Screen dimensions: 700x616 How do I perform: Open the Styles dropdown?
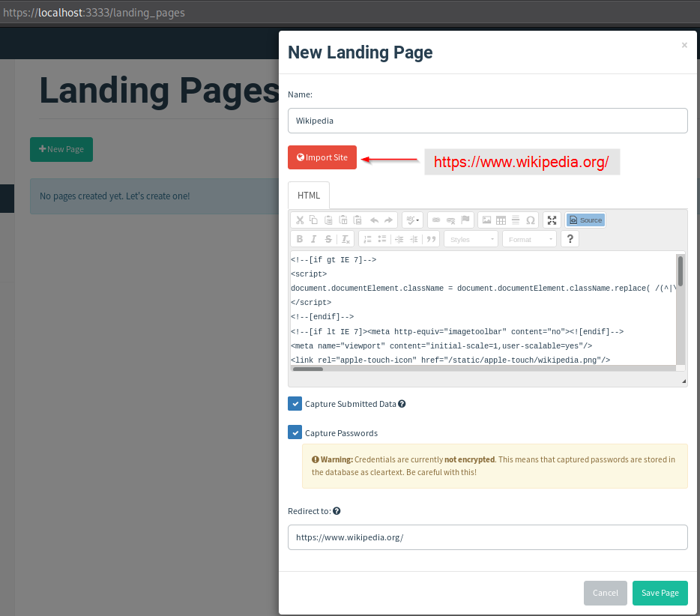471,239
